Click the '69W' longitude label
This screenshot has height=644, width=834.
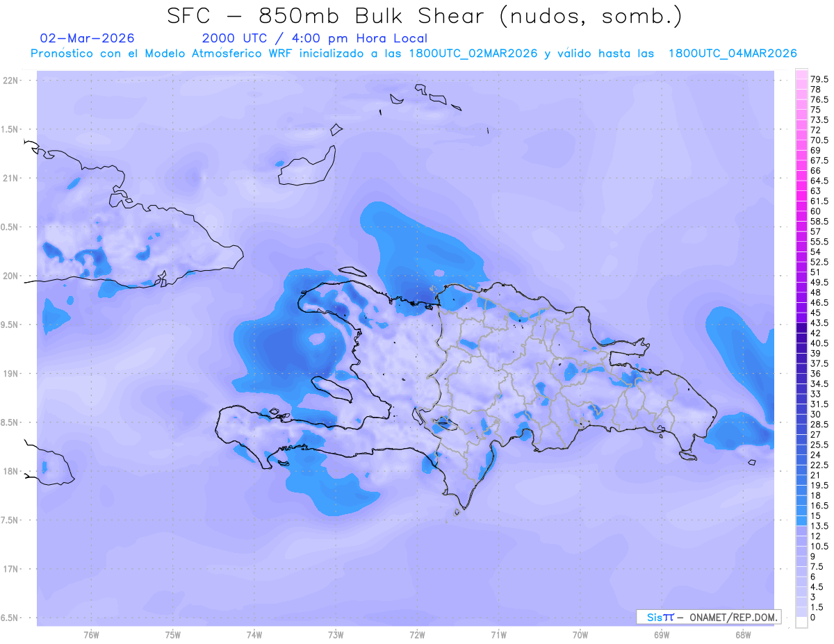coord(662,635)
